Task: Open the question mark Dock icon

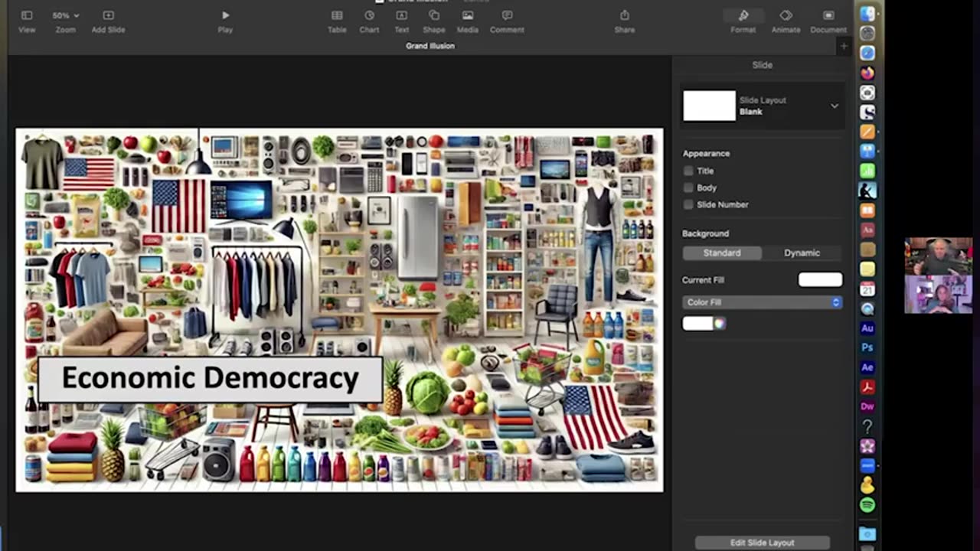Action: 867,426
